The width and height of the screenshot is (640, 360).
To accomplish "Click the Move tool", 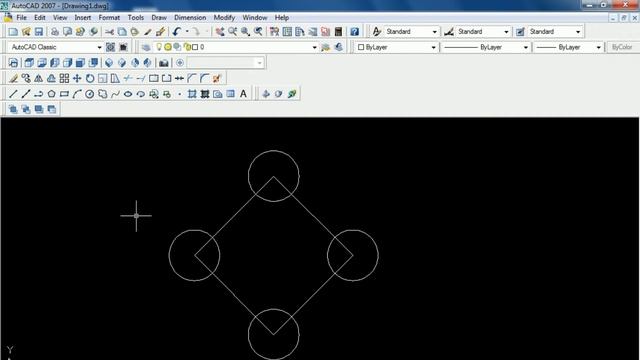I will pos(77,78).
